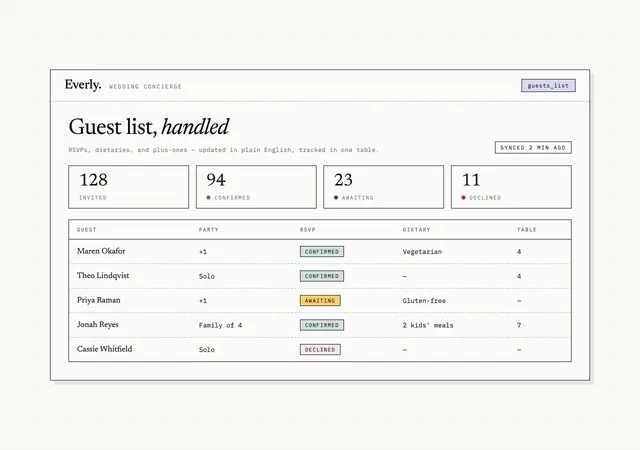This screenshot has height=450, width=640.
Task: Click the blue dot beside Awaiting
Action: point(336,198)
